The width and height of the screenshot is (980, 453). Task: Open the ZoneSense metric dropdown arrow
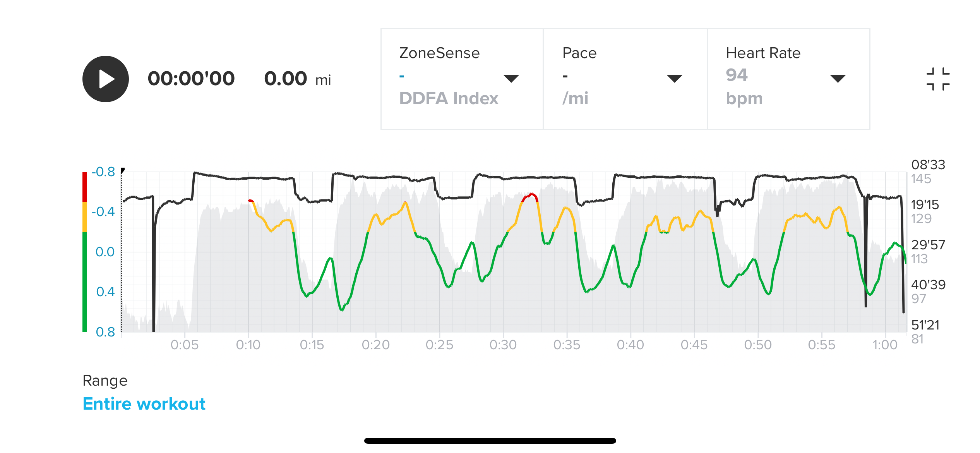[x=511, y=79]
